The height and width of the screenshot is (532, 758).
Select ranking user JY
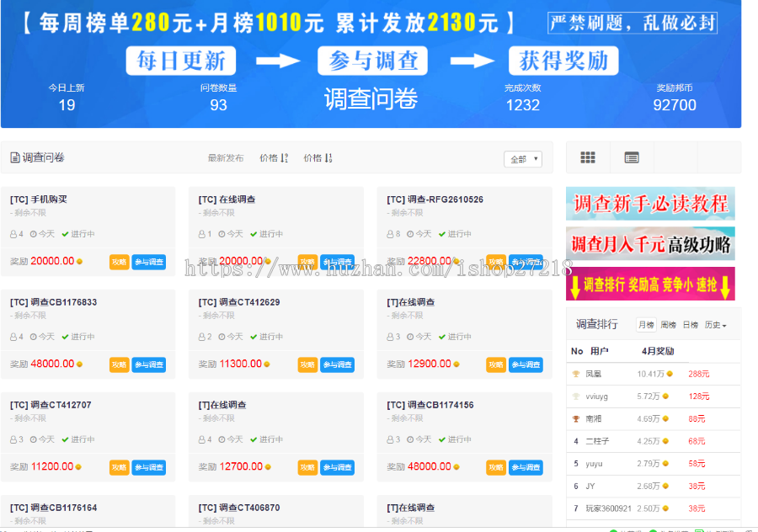point(590,486)
